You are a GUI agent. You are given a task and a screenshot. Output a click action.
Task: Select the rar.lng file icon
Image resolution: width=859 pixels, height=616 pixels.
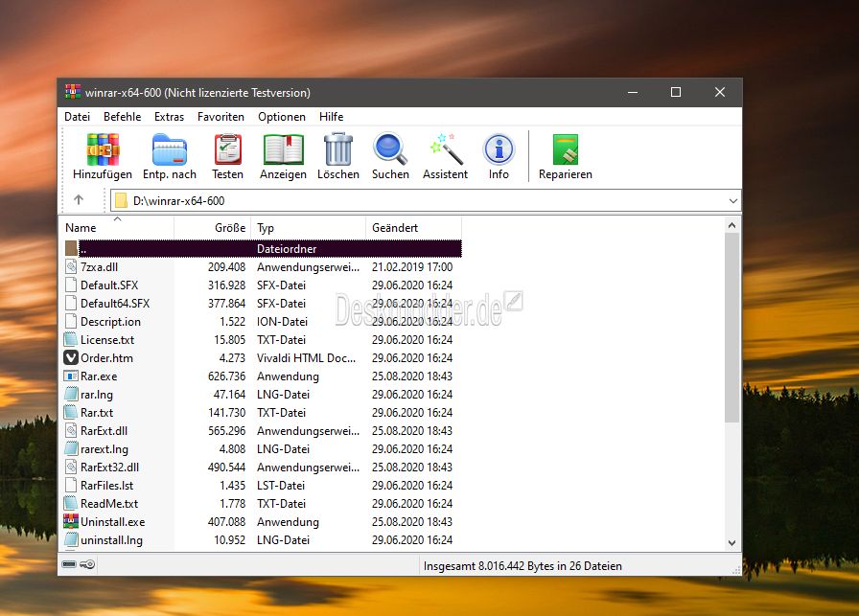pyautogui.click(x=71, y=394)
